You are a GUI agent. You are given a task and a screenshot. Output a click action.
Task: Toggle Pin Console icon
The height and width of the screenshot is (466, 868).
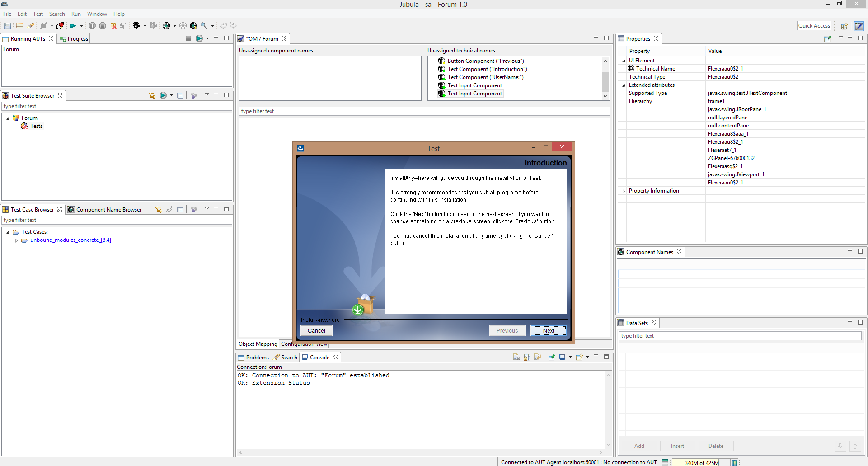(551, 357)
